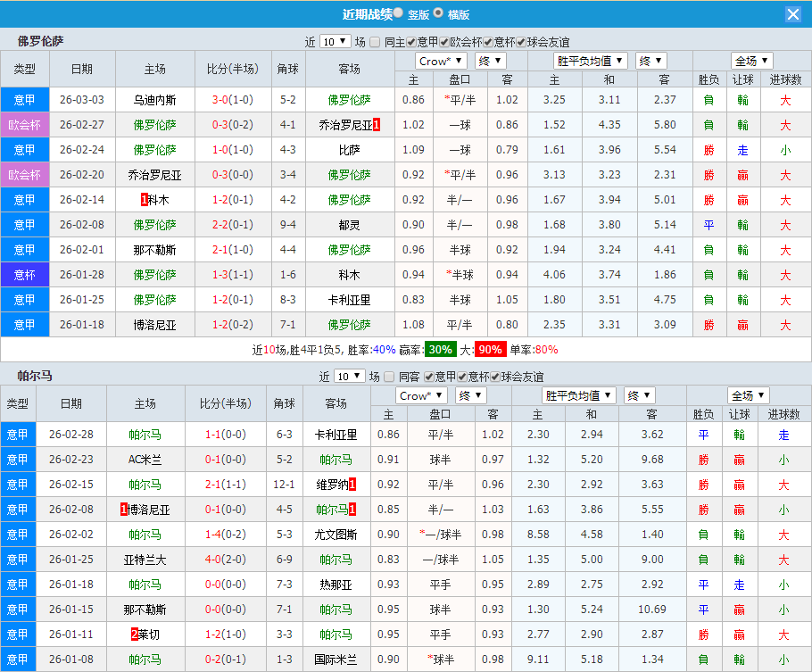The image size is (812, 672).
Task: Open the 全场 dropdown in the Parma section
Action: point(748,394)
